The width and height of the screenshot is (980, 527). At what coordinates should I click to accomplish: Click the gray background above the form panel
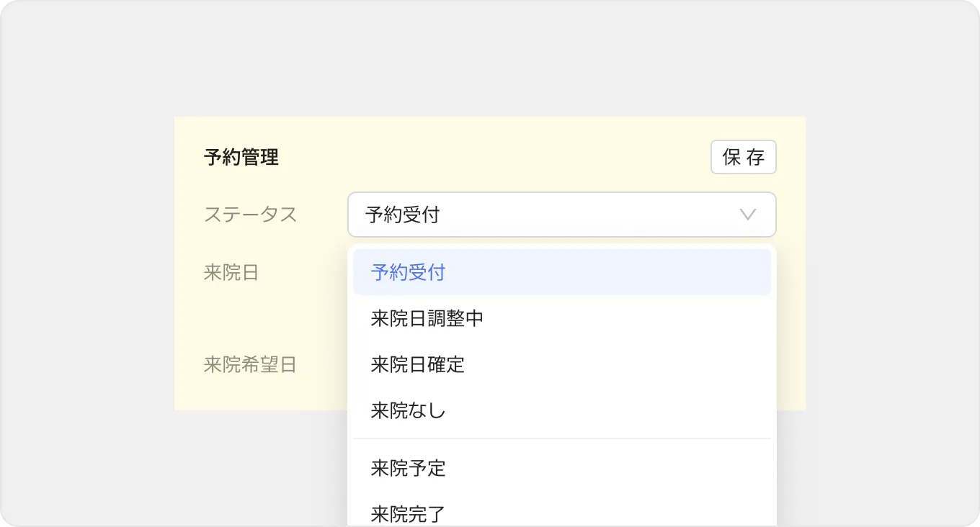coord(490,58)
